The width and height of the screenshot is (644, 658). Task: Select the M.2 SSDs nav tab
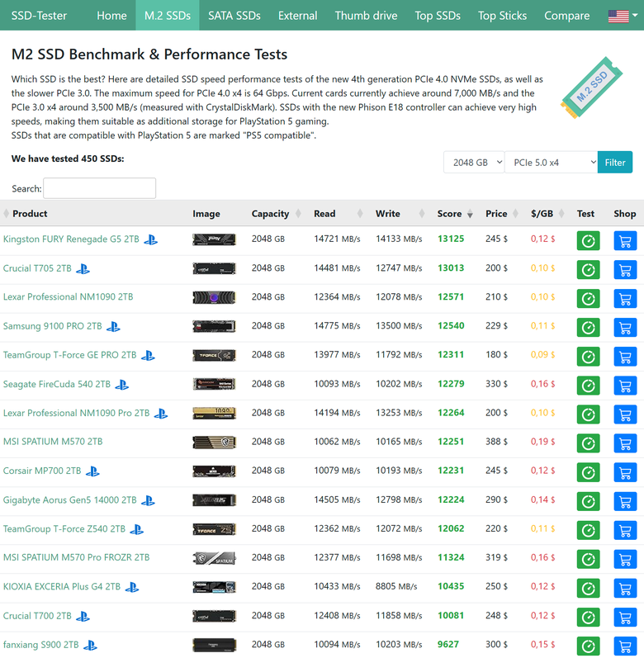pos(168,16)
